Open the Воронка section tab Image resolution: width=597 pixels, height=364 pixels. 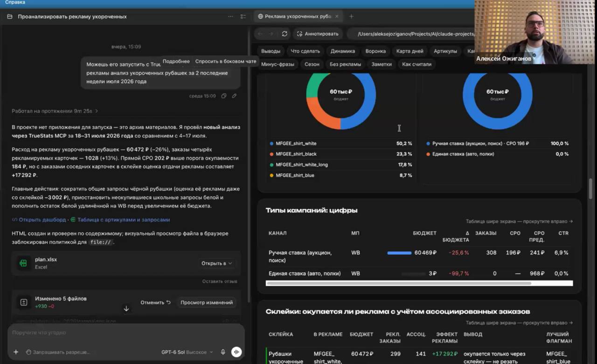click(x=375, y=51)
